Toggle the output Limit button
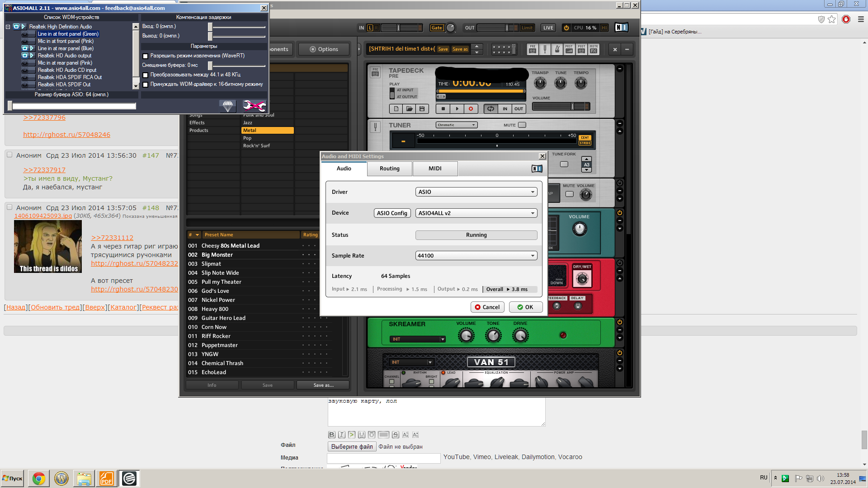Screen dimensions: 868x488 point(527,28)
